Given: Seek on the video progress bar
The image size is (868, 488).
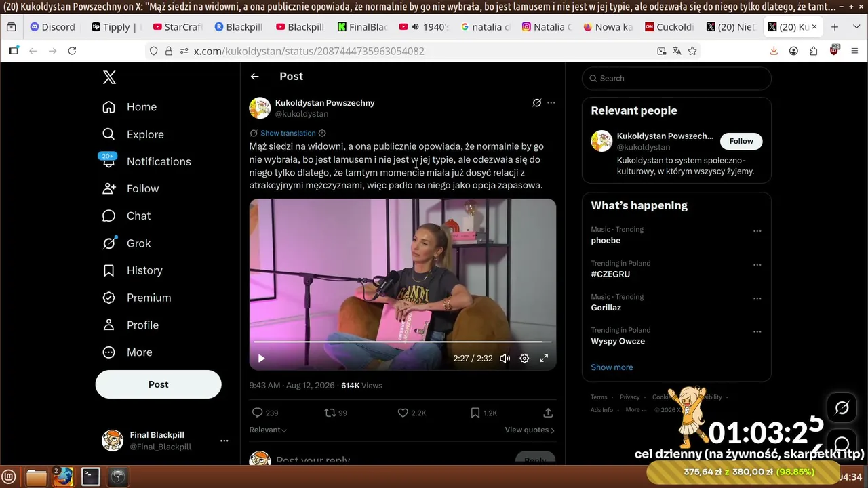Looking at the screenshot, I should coord(403,342).
